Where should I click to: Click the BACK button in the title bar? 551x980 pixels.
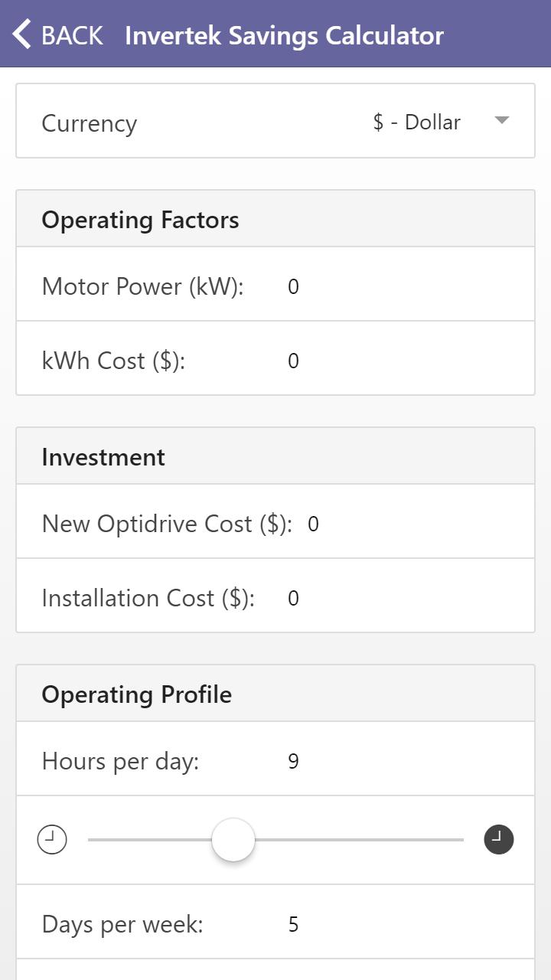coord(73,34)
